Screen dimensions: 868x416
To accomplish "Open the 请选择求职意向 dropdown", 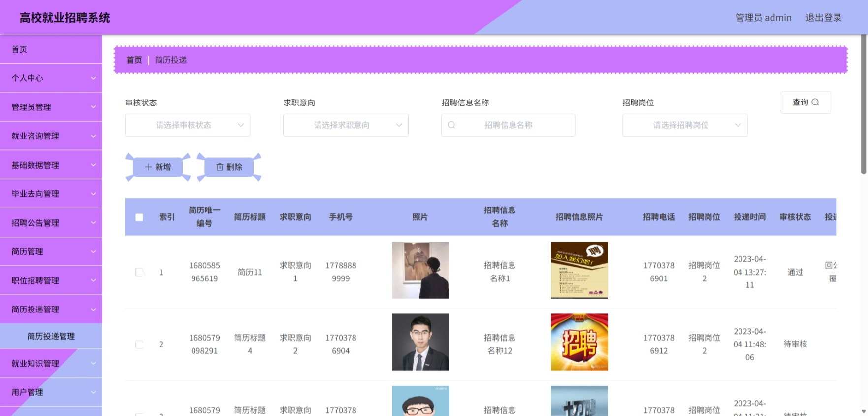I will (x=346, y=125).
